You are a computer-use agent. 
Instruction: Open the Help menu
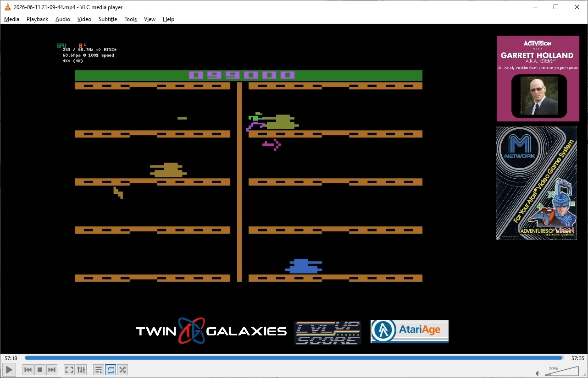[168, 19]
